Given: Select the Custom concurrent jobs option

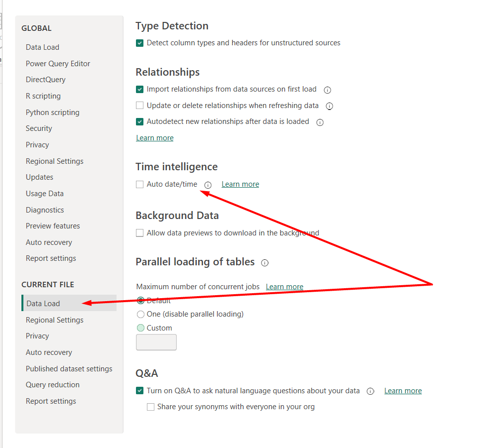Looking at the screenshot, I should pyautogui.click(x=140, y=328).
